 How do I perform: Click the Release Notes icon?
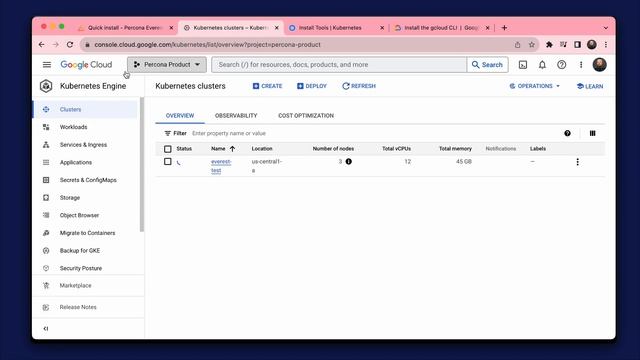[46, 307]
